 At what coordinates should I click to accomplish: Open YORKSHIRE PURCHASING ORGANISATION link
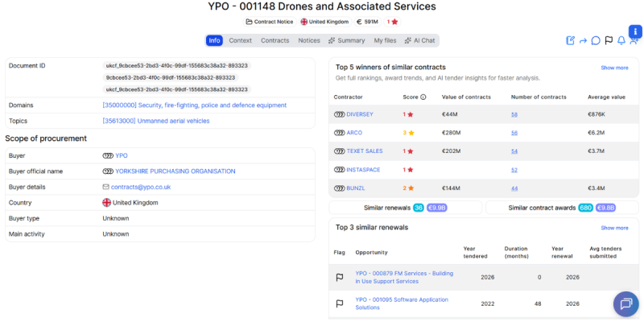coord(175,171)
